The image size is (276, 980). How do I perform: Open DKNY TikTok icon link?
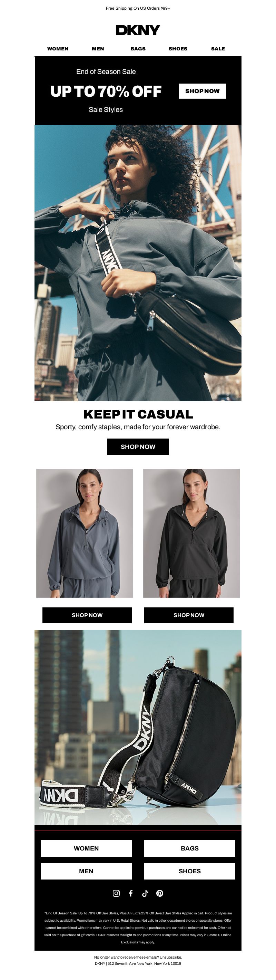point(145,893)
